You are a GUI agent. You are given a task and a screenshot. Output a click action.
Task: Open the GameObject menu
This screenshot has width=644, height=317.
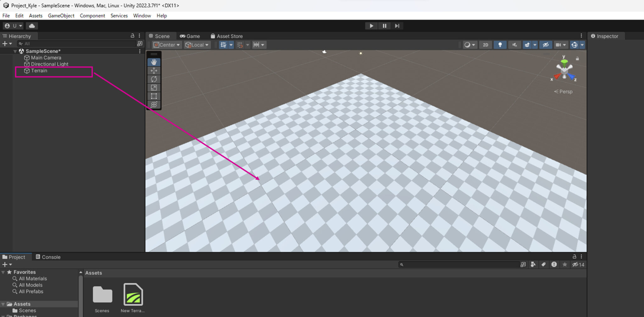pyautogui.click(x=61, y=16)
